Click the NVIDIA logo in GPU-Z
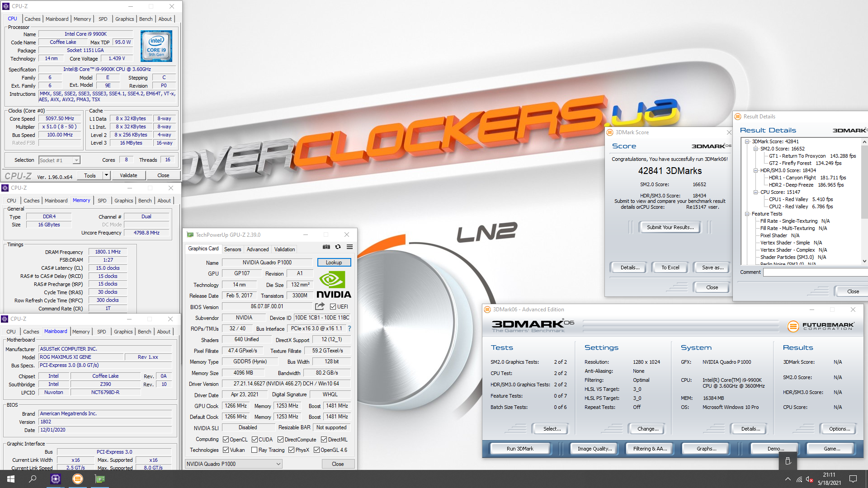 [334, 285]
